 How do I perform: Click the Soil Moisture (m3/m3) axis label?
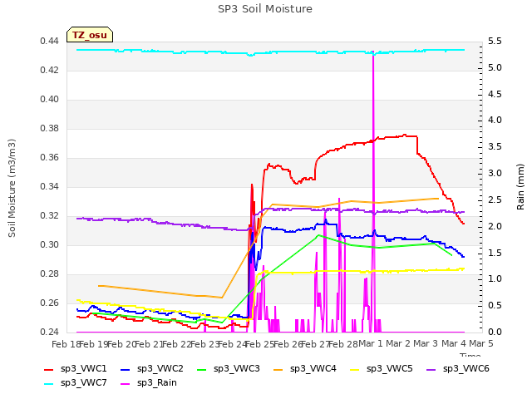pos(12,188)
